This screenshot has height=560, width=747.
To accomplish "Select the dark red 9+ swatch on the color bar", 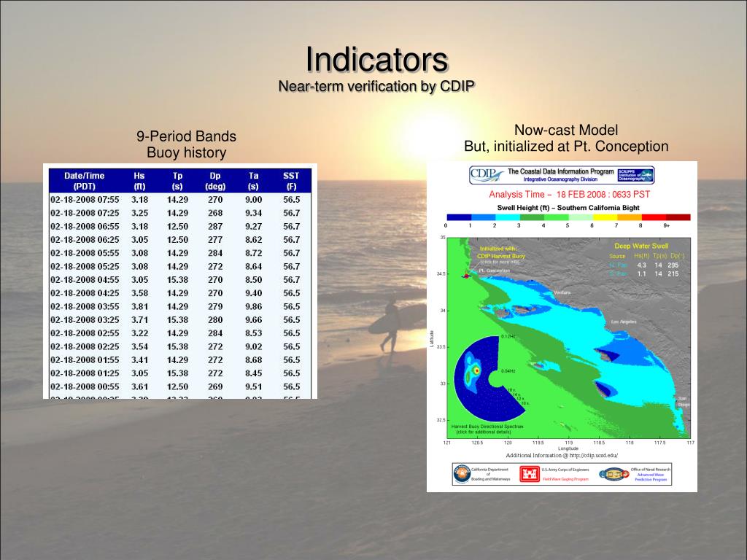I will tap(678, 217).
